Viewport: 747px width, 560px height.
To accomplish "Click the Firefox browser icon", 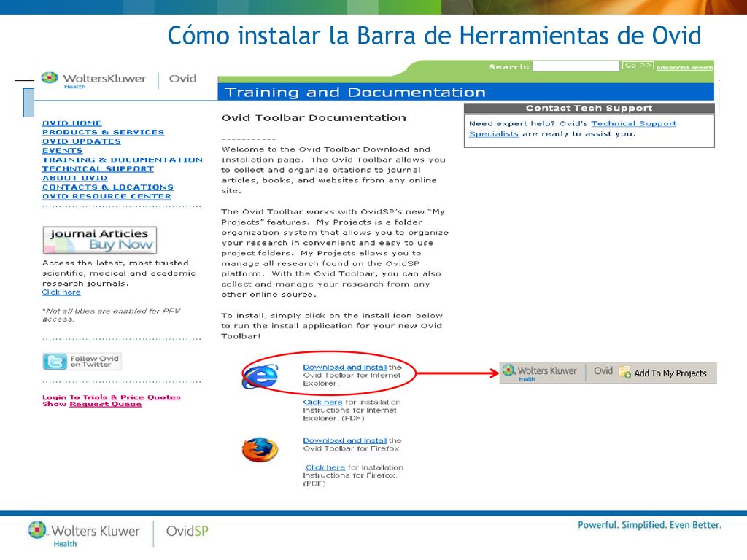I will coord(260,450).
